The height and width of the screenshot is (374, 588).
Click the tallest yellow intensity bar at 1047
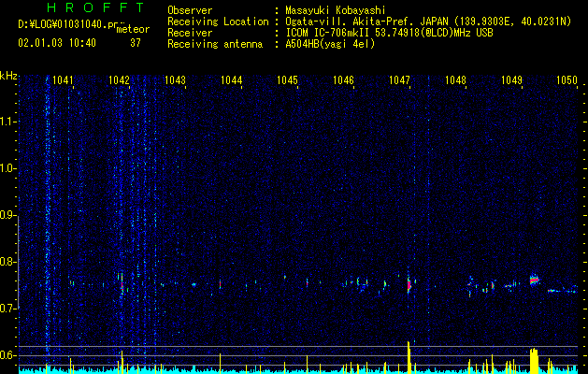pos(409,357)
